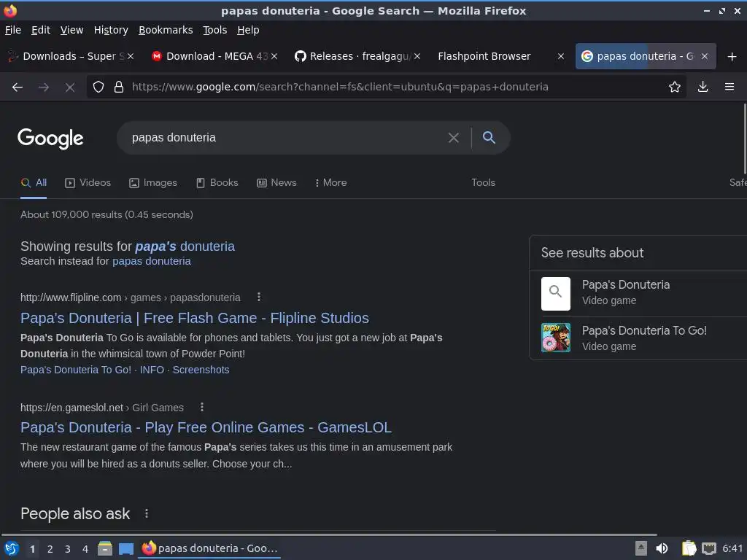Click the Google search magnifier button
Image resolution: width=747 pixels, height=560 pixels.
tap(489, 138)
